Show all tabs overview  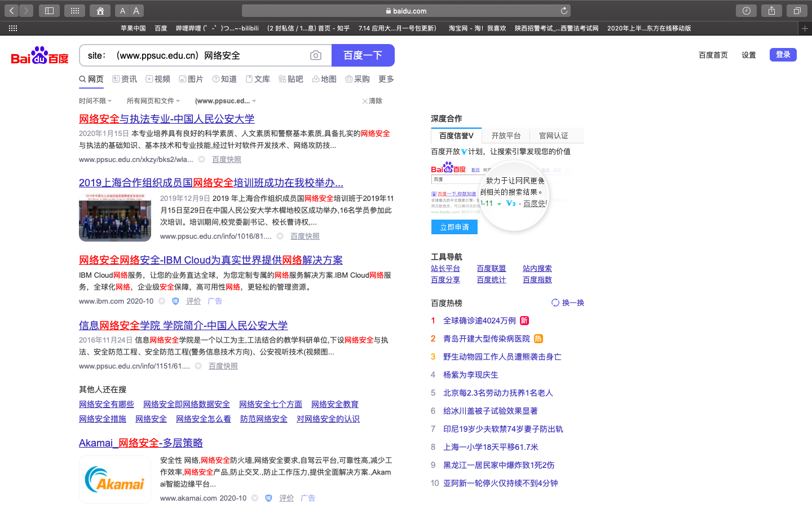797,11
